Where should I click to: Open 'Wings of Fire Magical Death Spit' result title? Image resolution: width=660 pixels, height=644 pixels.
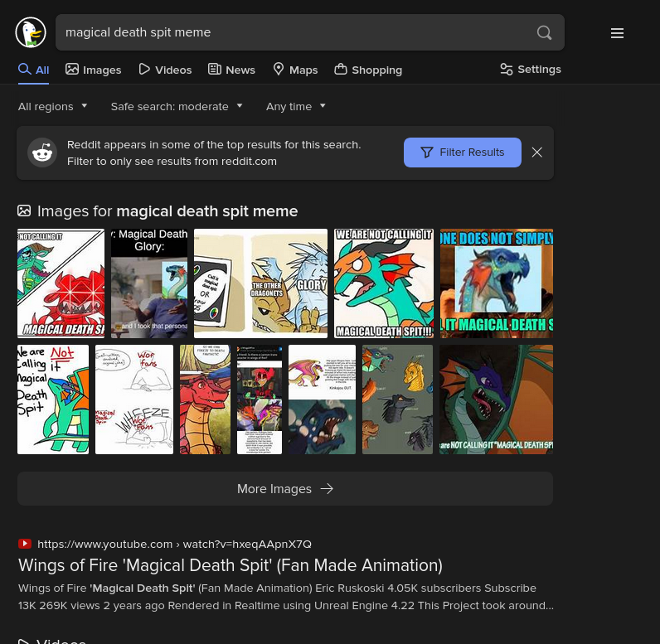231,565
